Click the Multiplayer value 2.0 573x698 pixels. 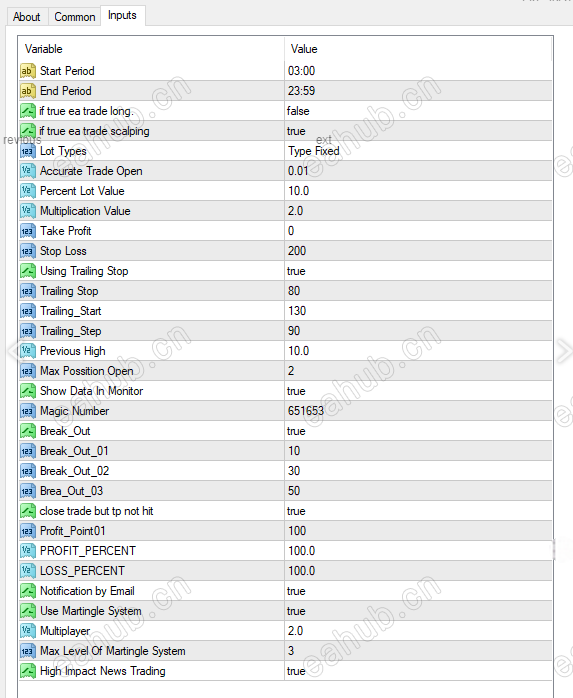click(295, 631)
